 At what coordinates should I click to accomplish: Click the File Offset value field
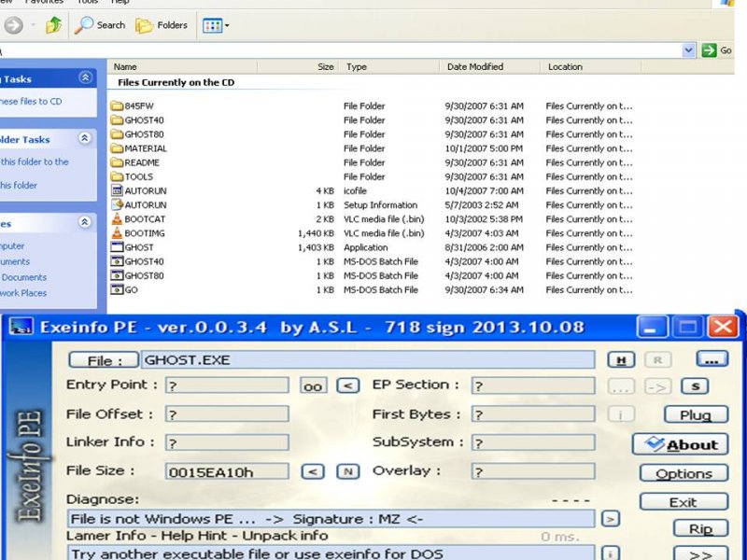tap(227, 413)
